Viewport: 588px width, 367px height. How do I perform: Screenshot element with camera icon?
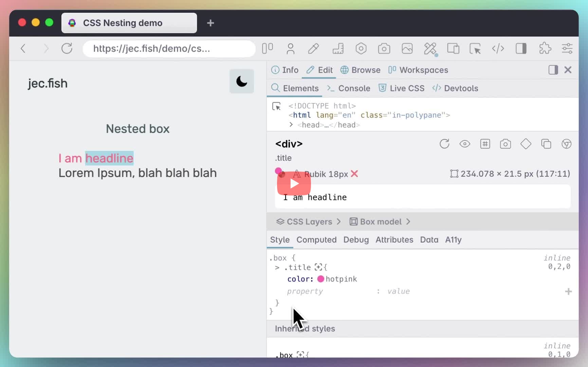(x=506, y=144)
